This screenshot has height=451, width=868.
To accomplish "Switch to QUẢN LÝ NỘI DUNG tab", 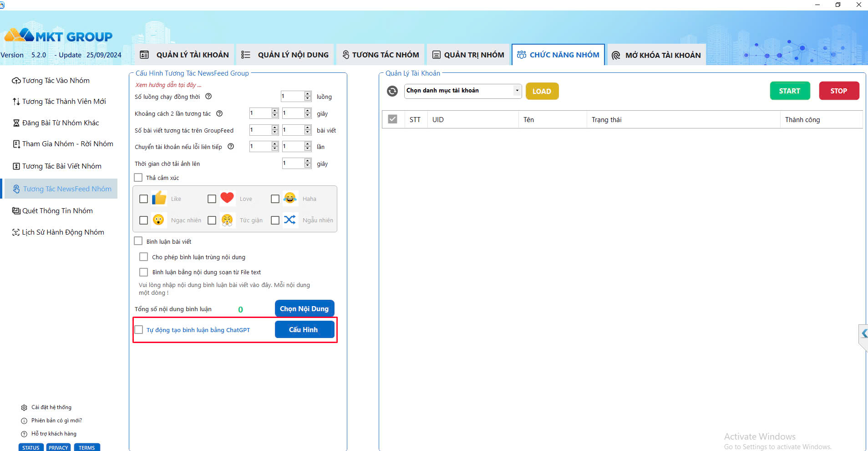I will pyautogui.click(x=285, y=55).
